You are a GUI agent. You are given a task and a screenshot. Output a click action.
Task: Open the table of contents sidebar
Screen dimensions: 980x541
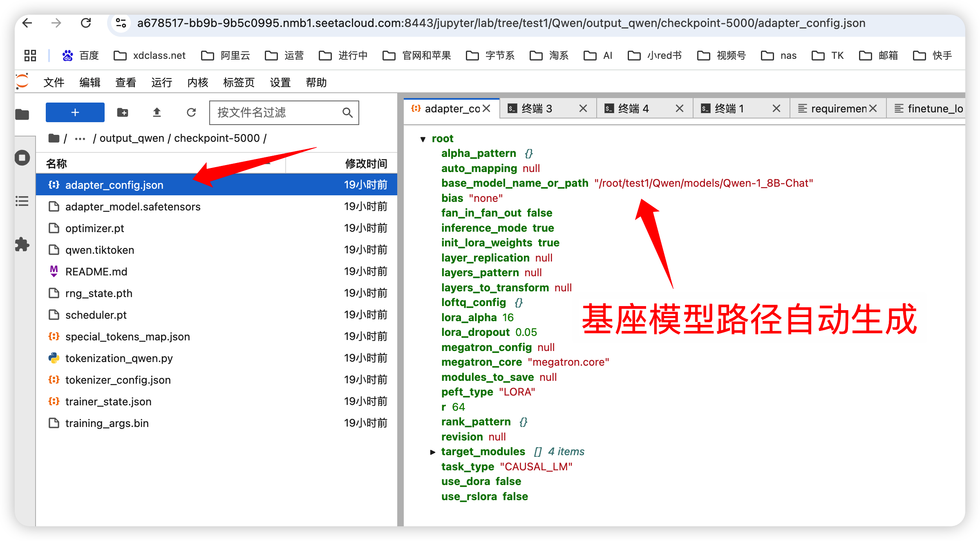[x=22, y=201]
